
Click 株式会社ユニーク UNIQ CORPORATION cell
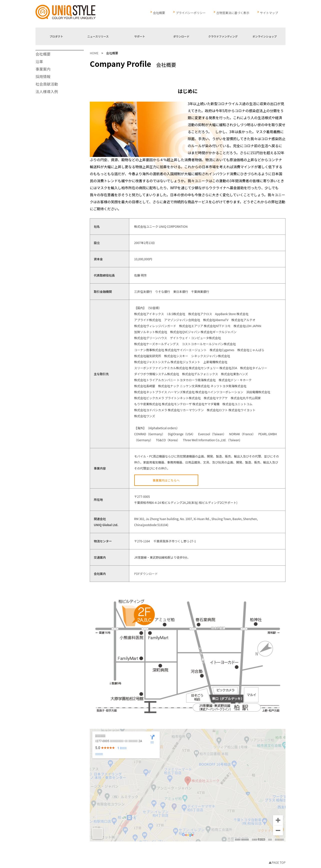tap(161, 227)
